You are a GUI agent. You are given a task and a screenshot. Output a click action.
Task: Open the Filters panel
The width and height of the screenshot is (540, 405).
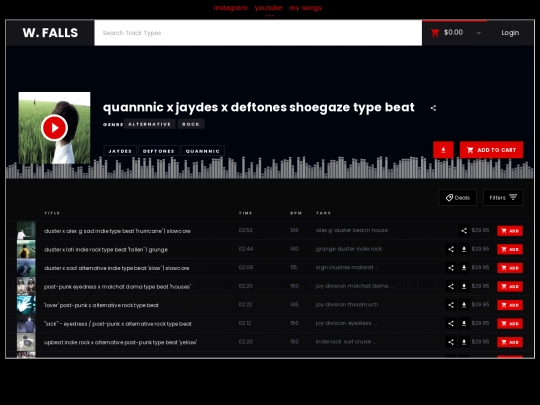click(x=503, y=197)
